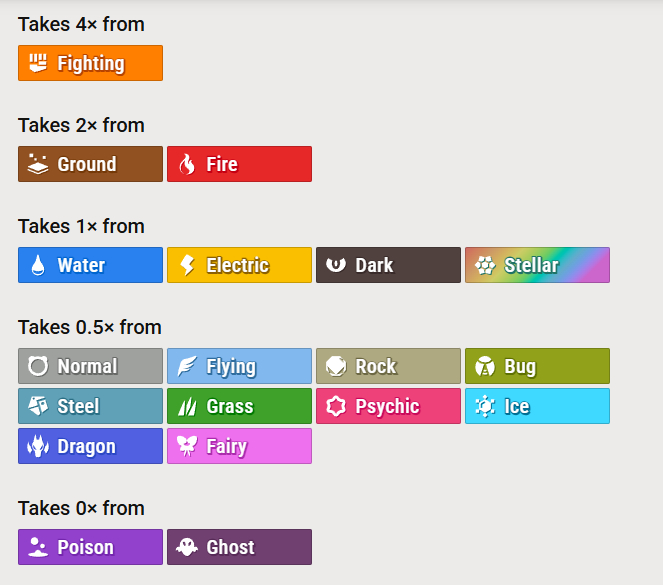Open the Steel type badge

90,406
